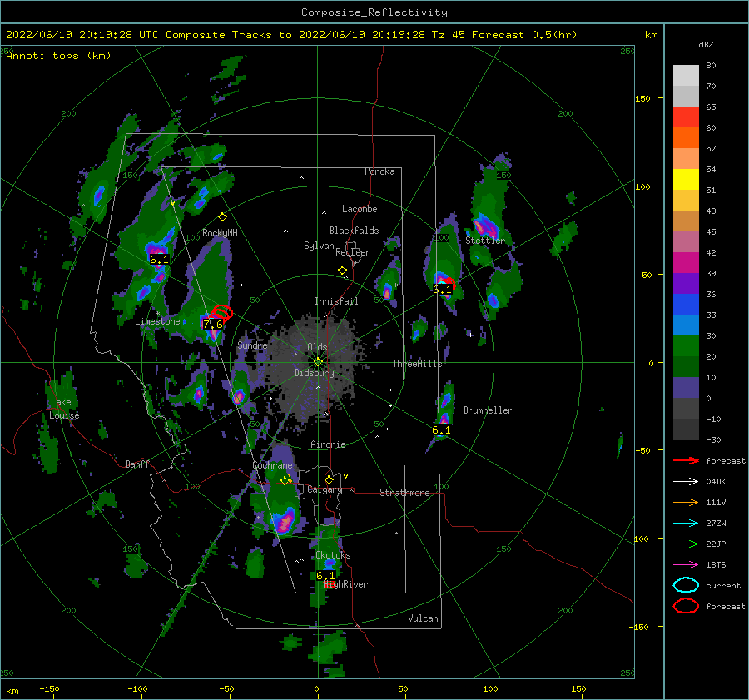Click the Limestone label

coord(157,321)
